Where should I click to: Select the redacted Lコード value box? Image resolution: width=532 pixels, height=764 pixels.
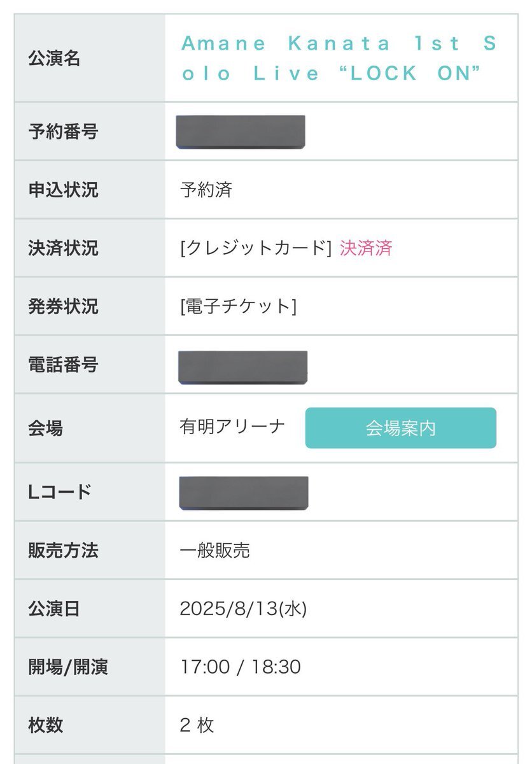(244, 493)
